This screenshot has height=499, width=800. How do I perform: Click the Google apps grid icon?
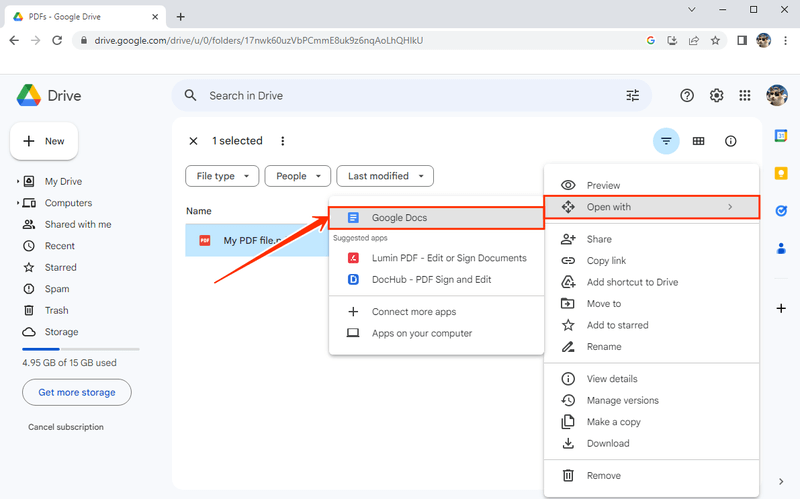(744, 95)
